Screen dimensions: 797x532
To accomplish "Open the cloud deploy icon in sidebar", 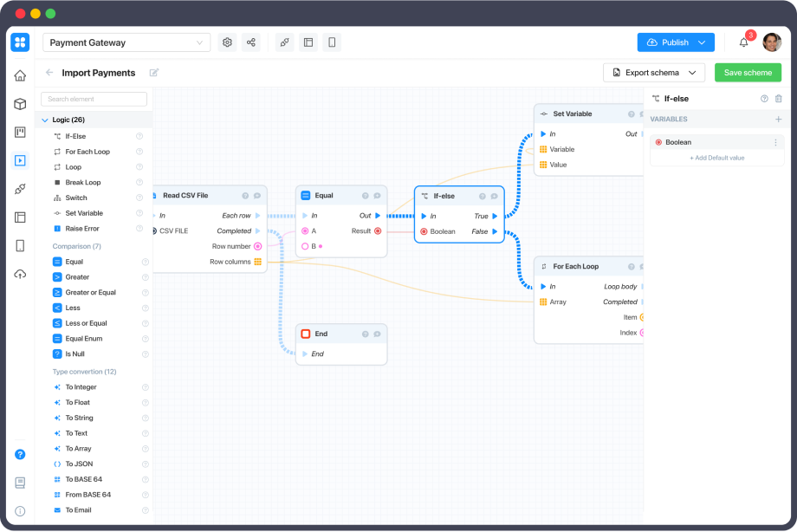I will [19, 274].
